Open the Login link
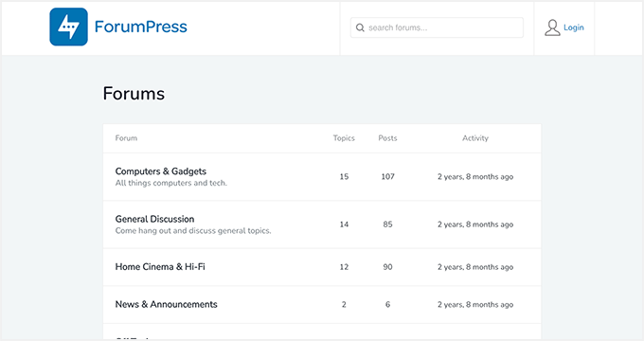Viewport: 644px width, 341px height. click(574, 27)
